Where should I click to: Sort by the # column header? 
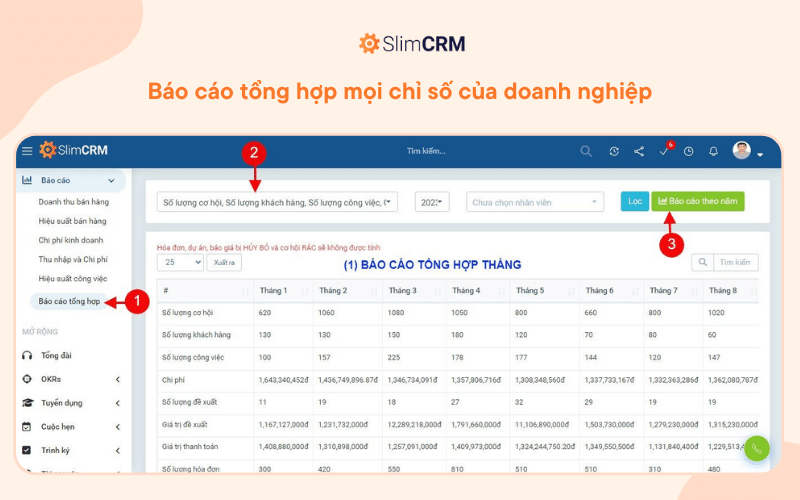coord(205,291)
